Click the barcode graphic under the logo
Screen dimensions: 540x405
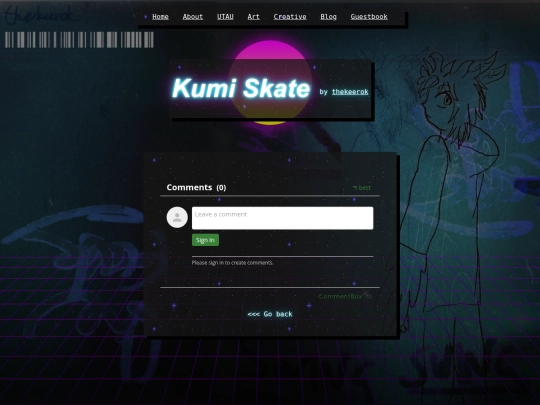click(x=79, y=40)
